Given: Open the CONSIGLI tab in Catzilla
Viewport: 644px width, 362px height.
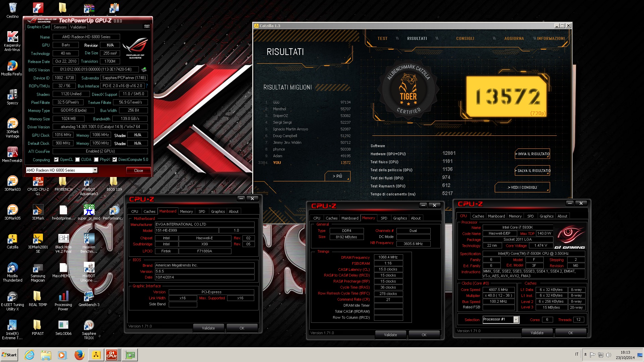Looking at the screenshot, I should point(465,39).
